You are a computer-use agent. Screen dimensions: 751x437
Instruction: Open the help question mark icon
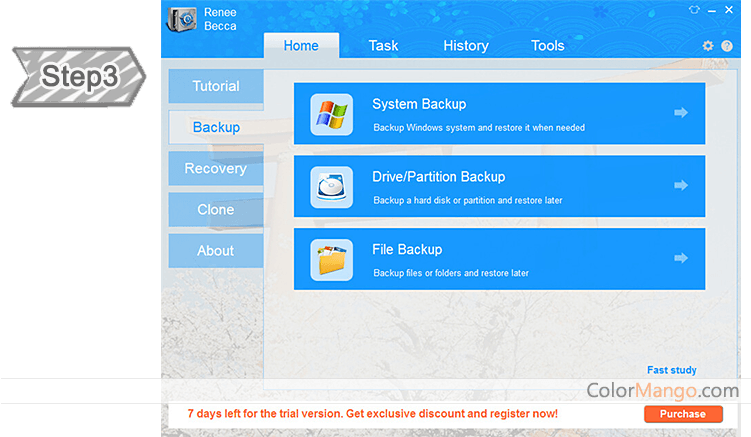(x=727, y=46)
